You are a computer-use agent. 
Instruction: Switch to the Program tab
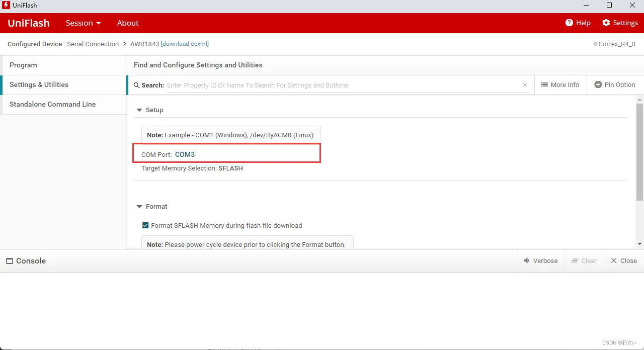pyautogui.click(x=63, y=65)
